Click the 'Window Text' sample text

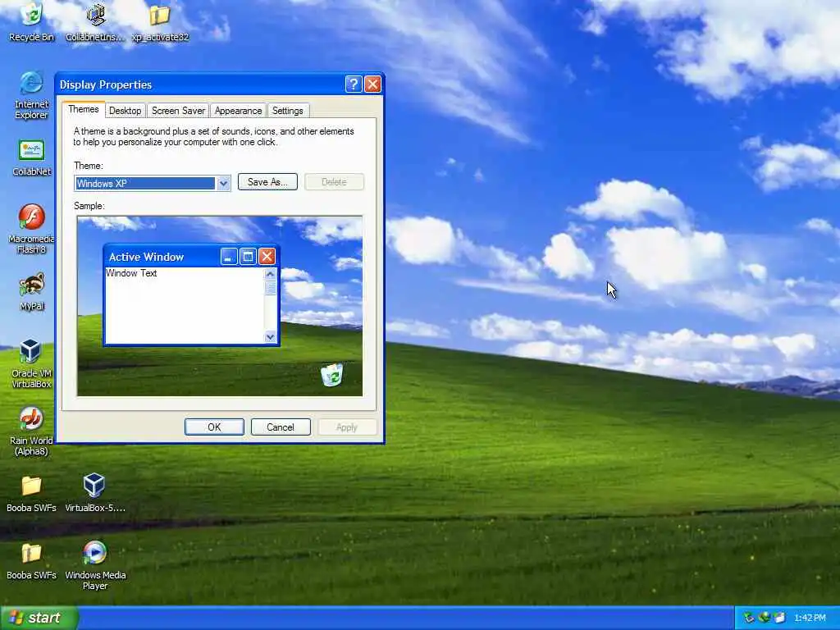[131, 272]
